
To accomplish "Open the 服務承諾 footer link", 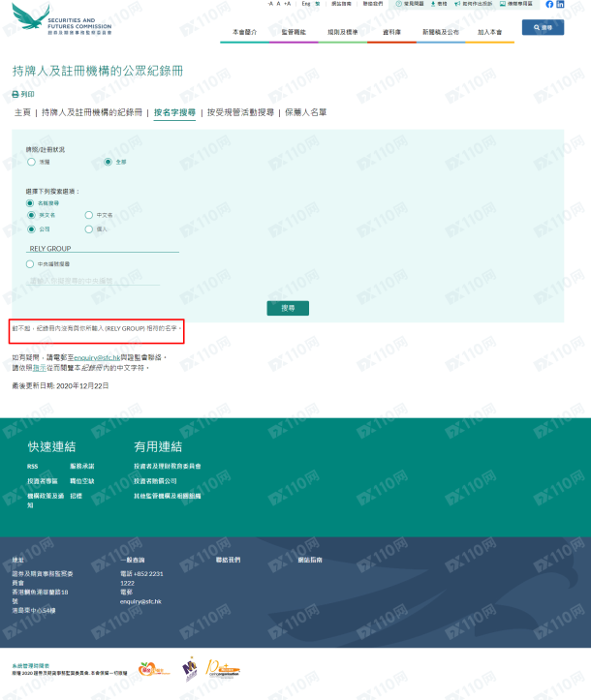I will click(x=82, y=466).
